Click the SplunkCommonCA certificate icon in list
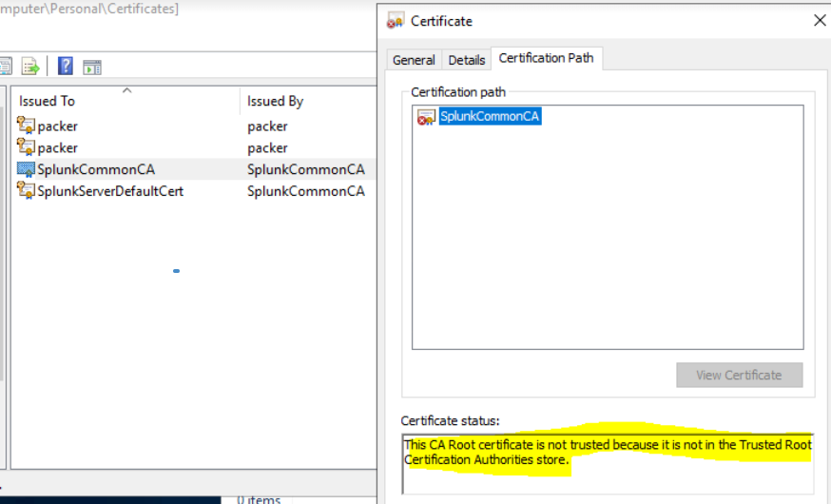 pos(26,169)
